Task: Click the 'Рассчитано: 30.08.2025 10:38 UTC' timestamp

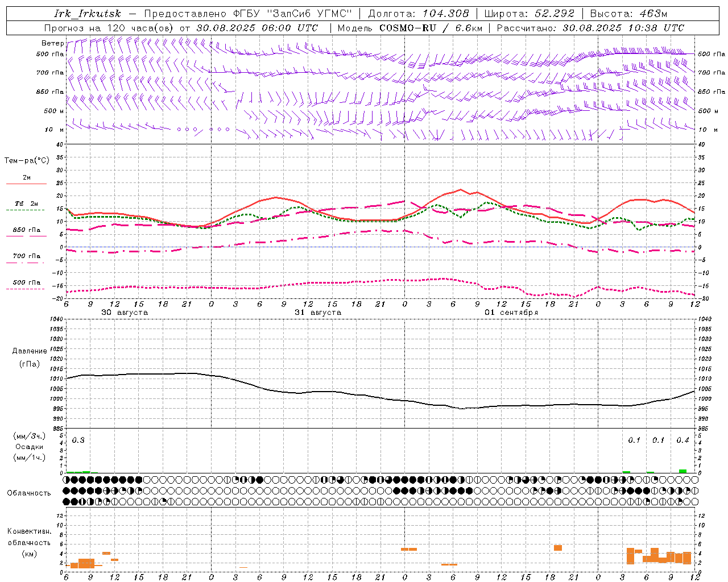Action: (x=590, y=28)
